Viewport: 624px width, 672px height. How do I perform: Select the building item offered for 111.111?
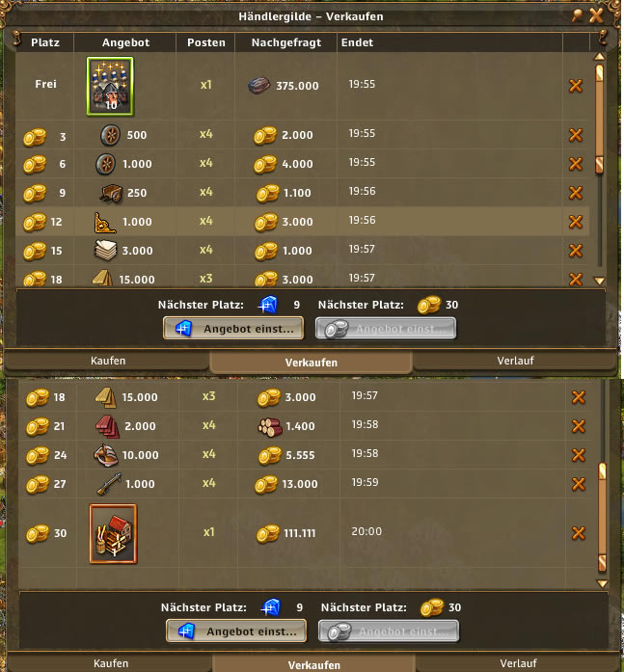(113, 533)
